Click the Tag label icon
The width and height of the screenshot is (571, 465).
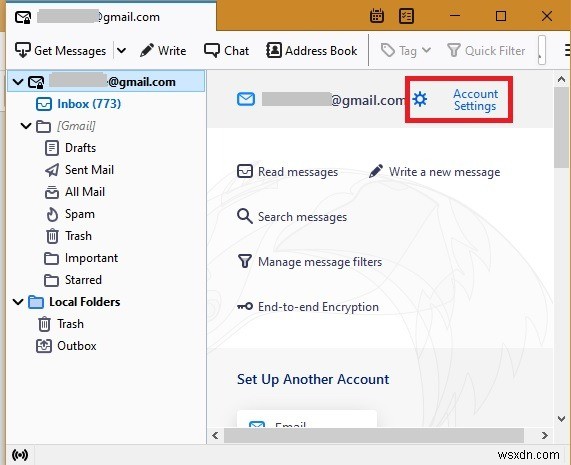point(388,50)
